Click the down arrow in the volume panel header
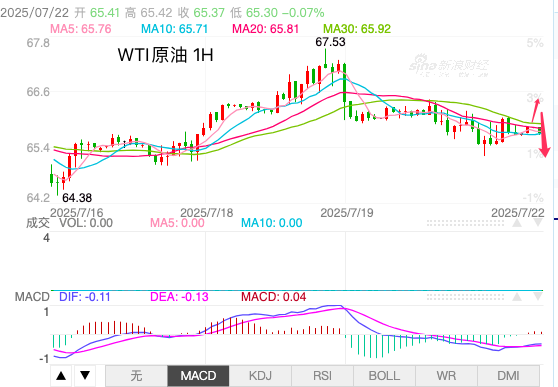This screenshot has width=558, height=387. click(x=538, y=223)
